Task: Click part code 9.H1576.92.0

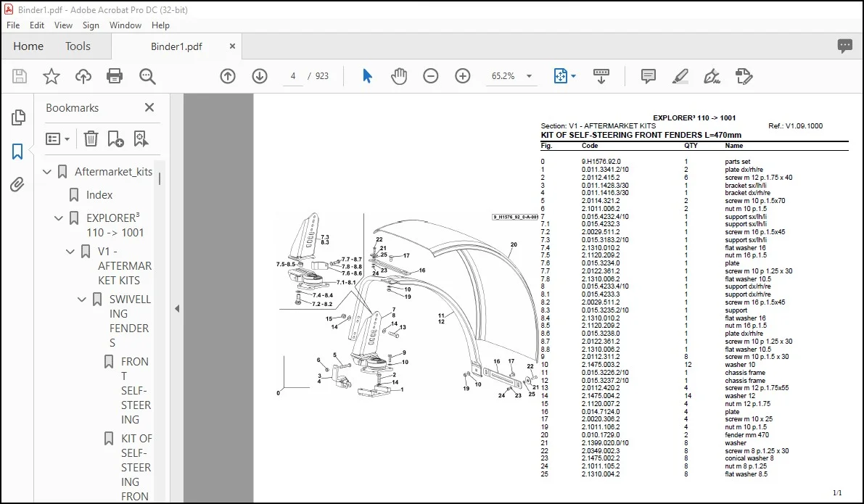Action: click(x=601, y=162)
